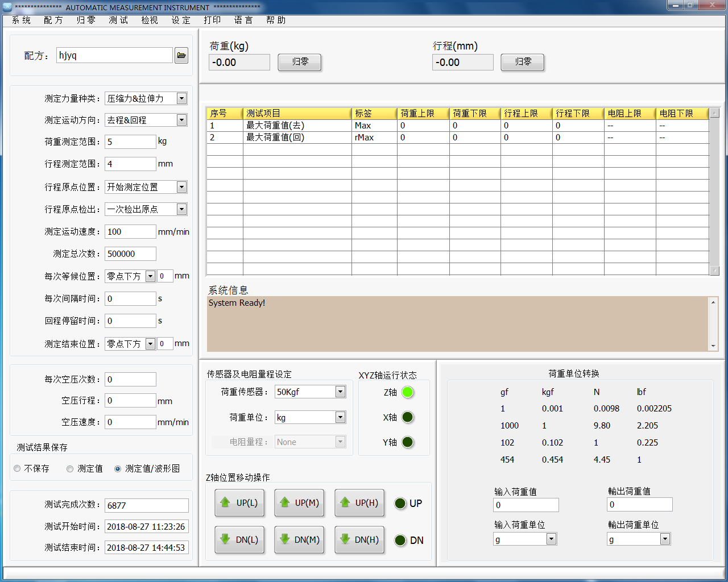The image size is (728, 582).
Task: Click 测试开始时间 value field
Action: (x=147, y=526)
